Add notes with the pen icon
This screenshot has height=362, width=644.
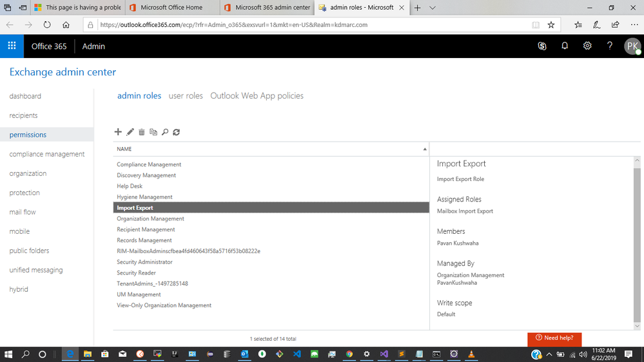(x=596, y=24)
